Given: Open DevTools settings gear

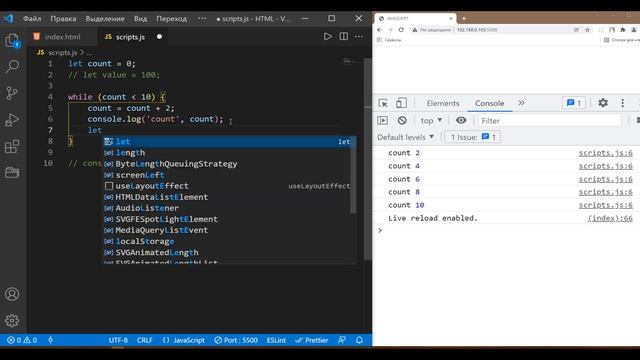Looking at the screenshot, I should [603, 103].
